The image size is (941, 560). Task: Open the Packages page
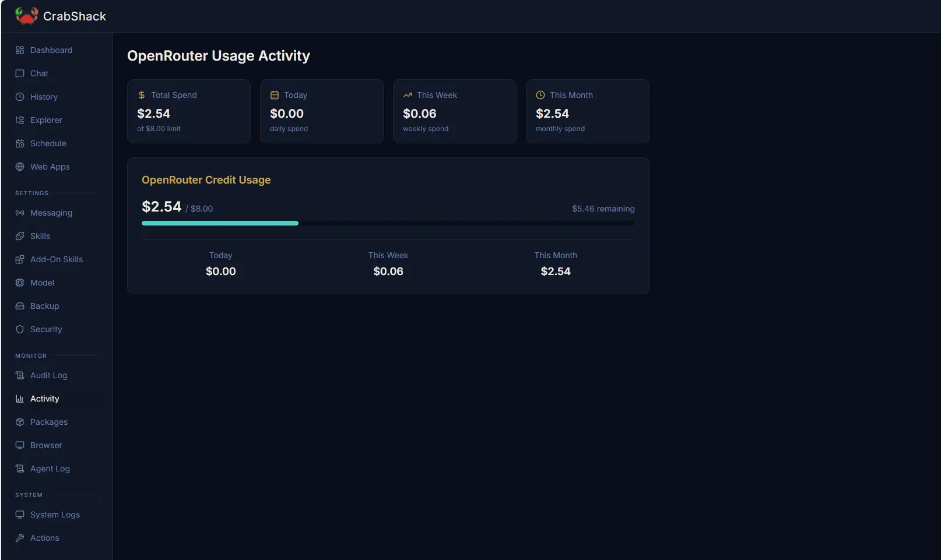coord(57,422)
